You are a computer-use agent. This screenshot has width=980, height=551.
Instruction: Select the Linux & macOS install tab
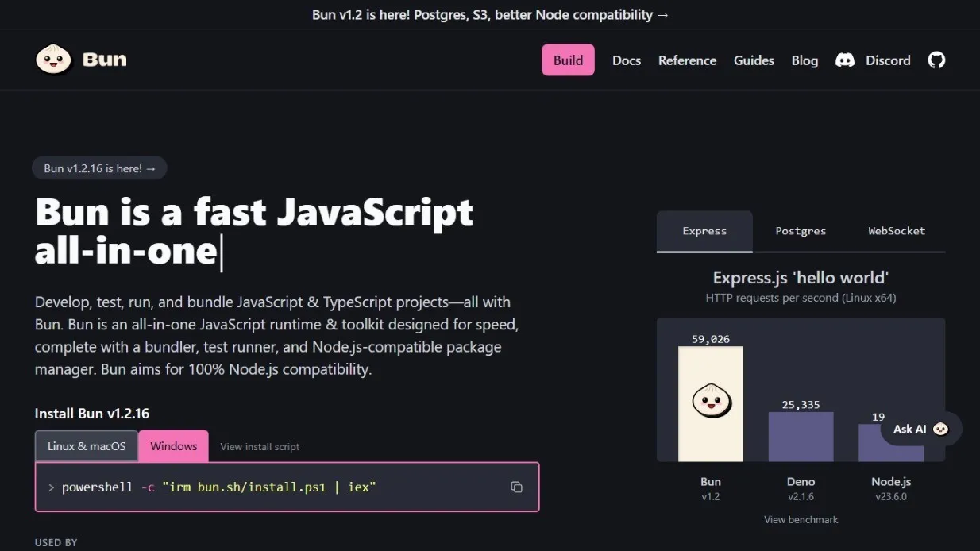tap(87, 446)
